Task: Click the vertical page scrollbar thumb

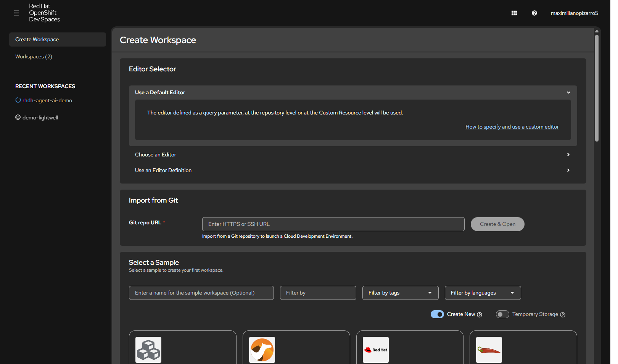Action: 597,88
